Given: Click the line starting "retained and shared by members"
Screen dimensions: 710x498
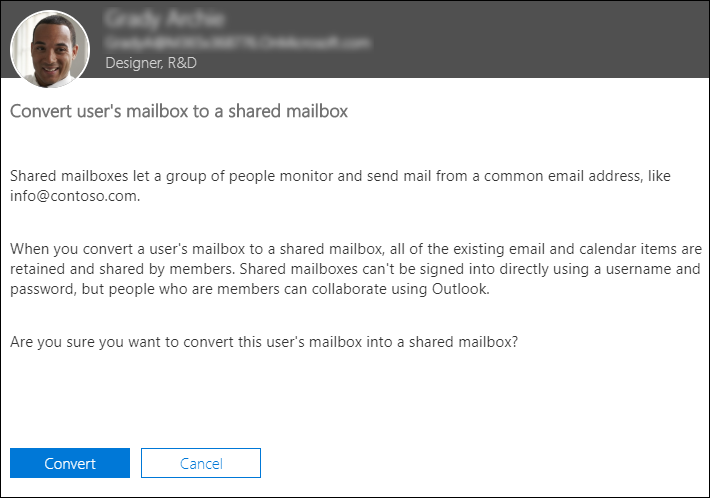Looking at the screenshot, I should pyautogui.click(x=355, y=269).
